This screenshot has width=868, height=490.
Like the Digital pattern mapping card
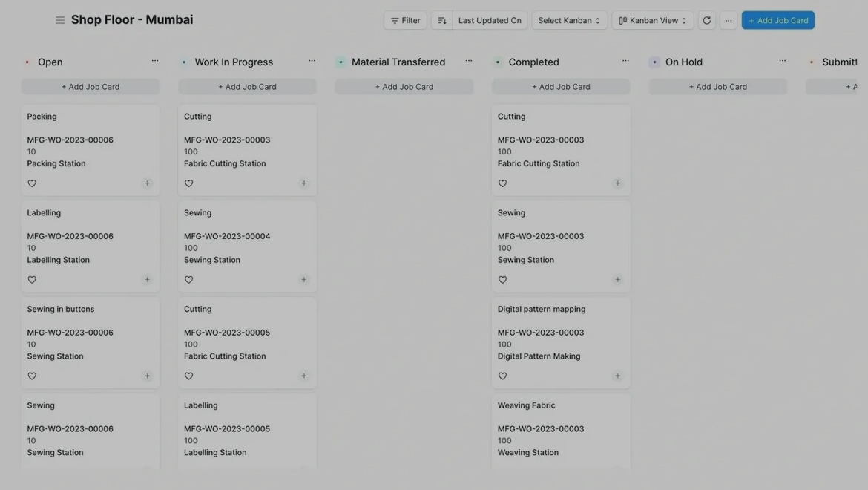[x=502, y=376]
